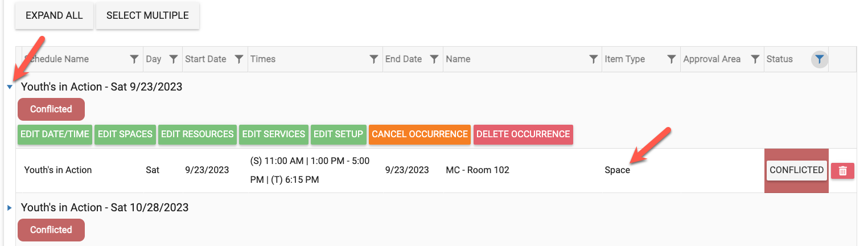Click Start Date column filter icon
The image size is (868, 246).
click(239, 59)
